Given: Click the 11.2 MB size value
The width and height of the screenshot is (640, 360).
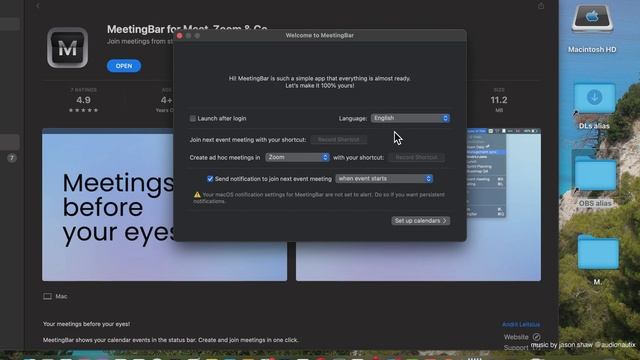Looking at the screenshot, I should [499, 100].
